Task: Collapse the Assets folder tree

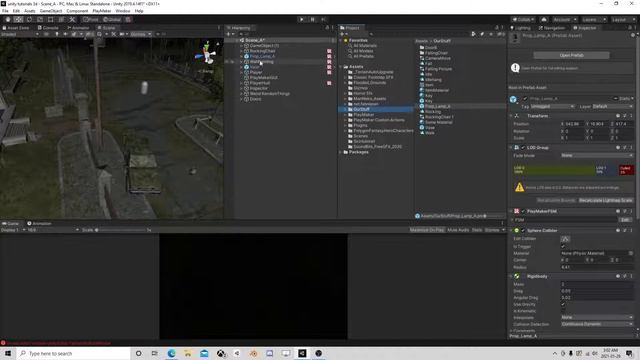Action: (341, 67)
